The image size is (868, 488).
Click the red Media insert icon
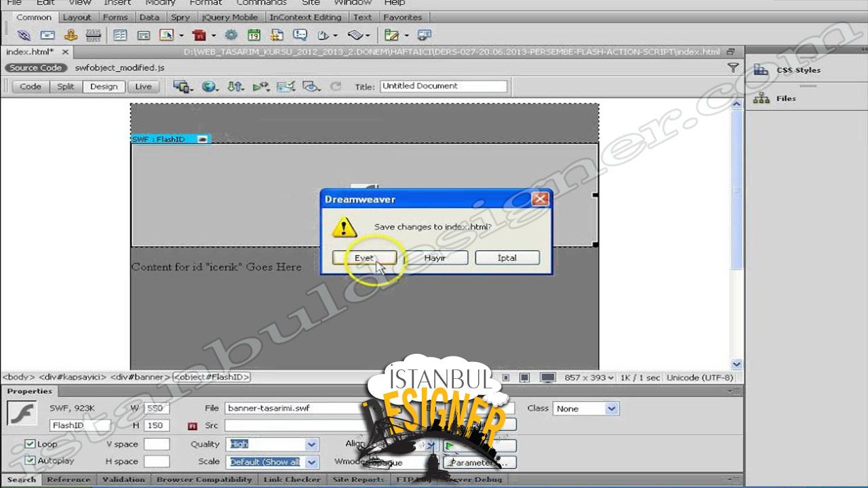199,35
